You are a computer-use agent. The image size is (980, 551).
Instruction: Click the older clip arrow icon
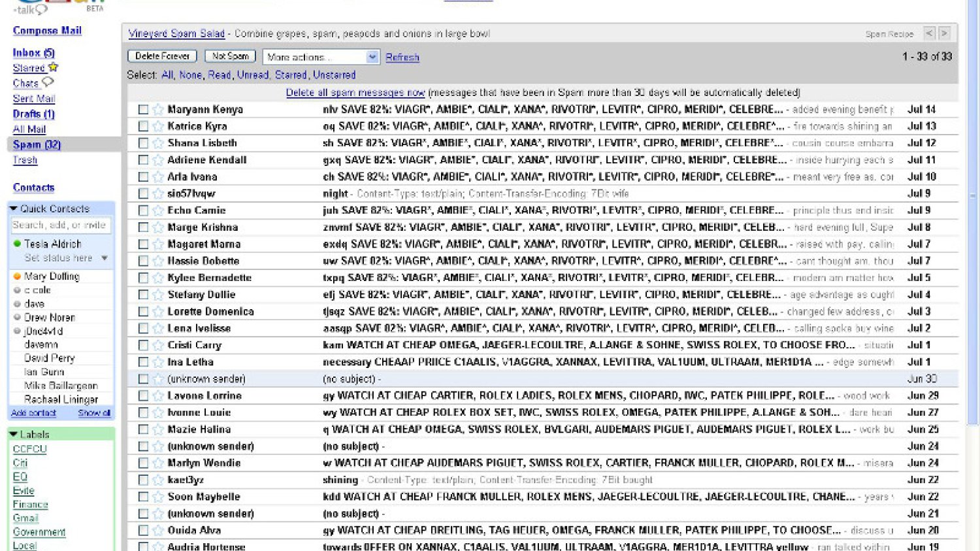930,33
